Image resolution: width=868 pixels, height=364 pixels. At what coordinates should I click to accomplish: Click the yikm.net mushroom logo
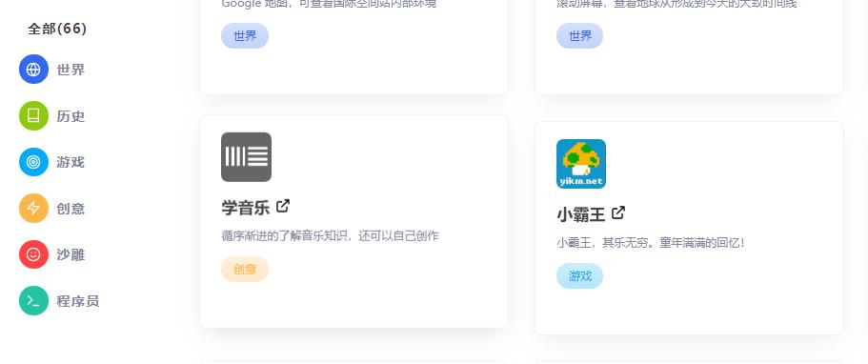tap(581, 164)
